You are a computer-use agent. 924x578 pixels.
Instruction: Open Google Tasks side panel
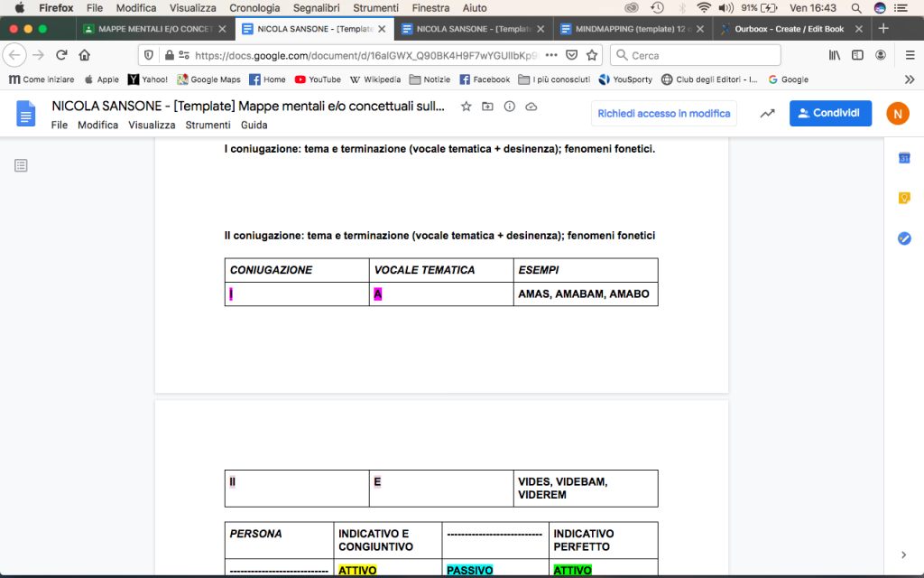point(903,238)
